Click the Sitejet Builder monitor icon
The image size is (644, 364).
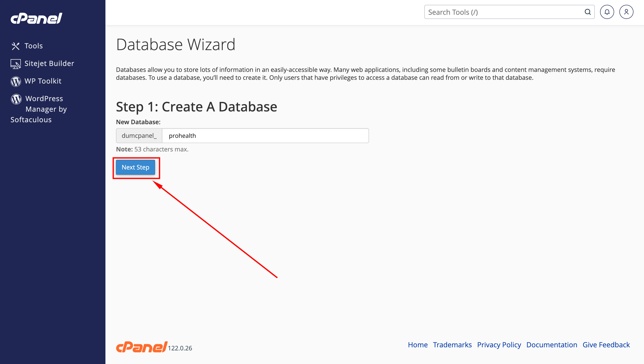coord(16,64)
